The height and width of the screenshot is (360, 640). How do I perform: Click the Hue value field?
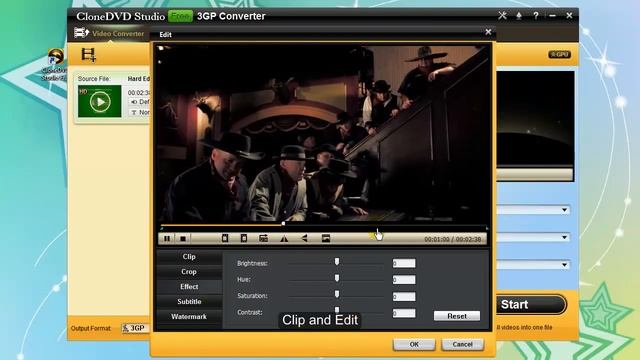(404, 280)
